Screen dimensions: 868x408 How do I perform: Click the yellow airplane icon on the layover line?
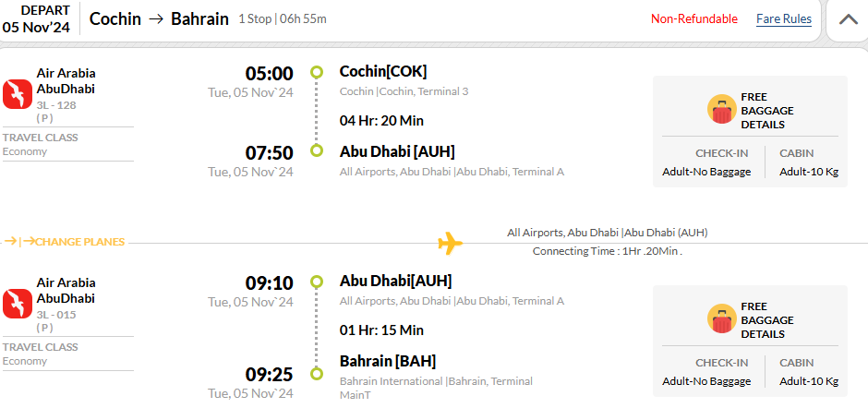click(x=450, y=243)
